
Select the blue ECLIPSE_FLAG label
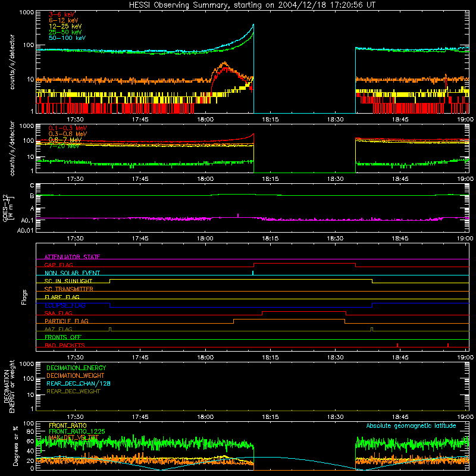[65, 305]
